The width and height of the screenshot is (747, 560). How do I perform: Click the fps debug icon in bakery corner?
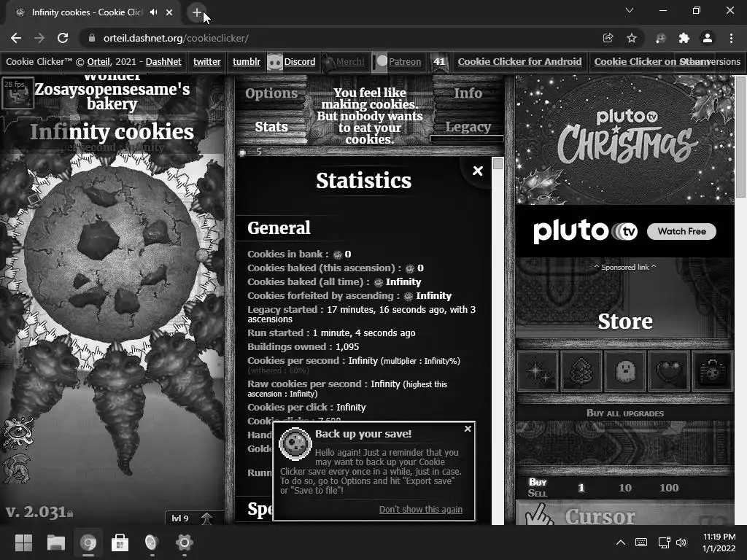[18, 93]
